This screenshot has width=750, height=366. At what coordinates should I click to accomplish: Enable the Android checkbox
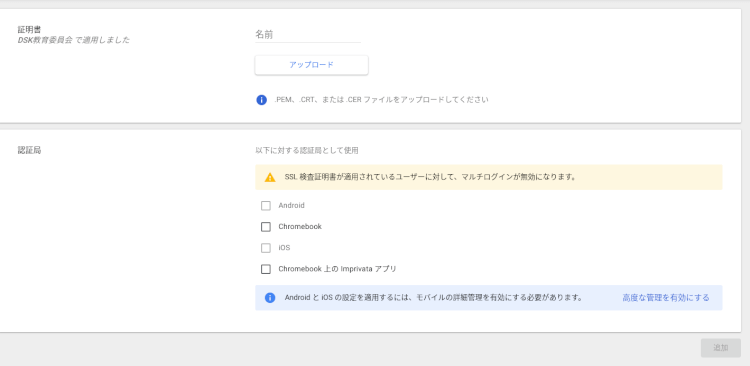click(266, 206)
